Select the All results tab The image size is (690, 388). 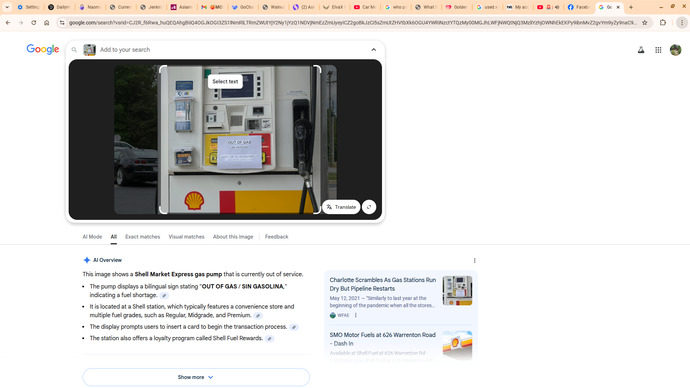(x=114, y=237)
